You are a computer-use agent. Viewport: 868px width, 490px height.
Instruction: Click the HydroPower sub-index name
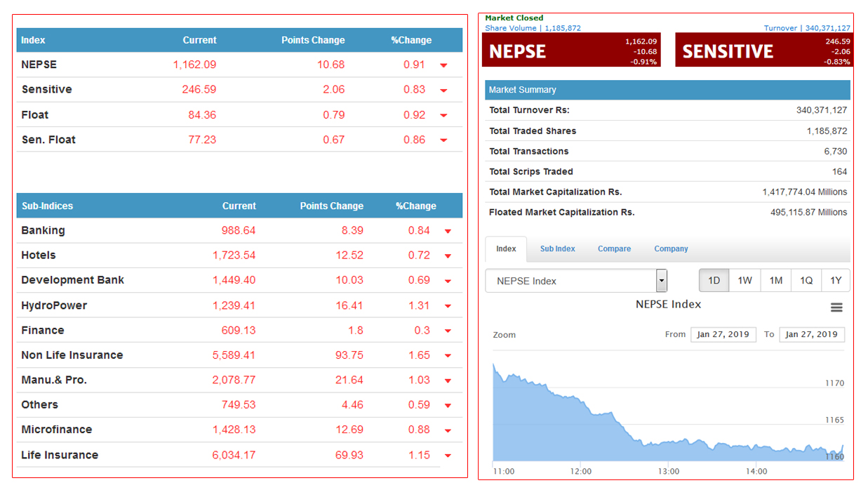[54, 305]
